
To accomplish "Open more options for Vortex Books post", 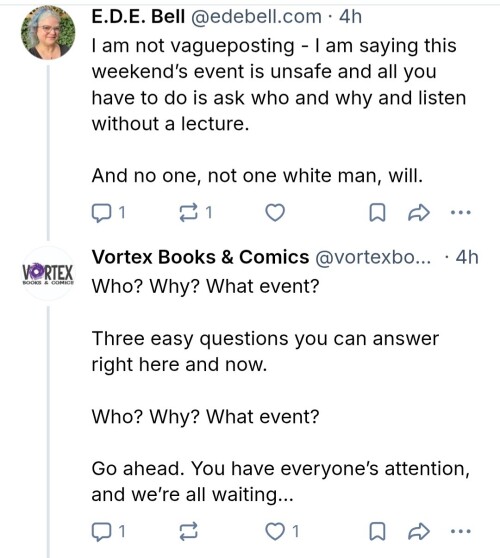I will tap(460, 532).
